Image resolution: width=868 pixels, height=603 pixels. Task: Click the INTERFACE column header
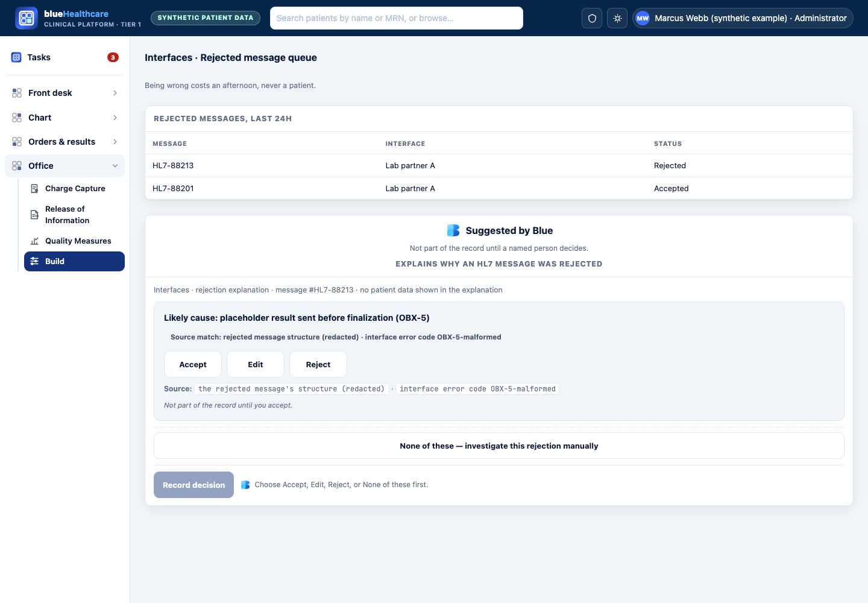(x=405, y=144)
